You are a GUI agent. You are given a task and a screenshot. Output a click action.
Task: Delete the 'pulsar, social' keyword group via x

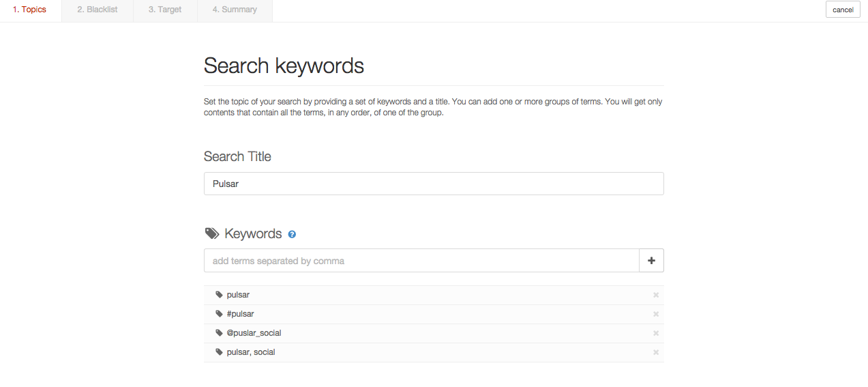coord(656,352)
